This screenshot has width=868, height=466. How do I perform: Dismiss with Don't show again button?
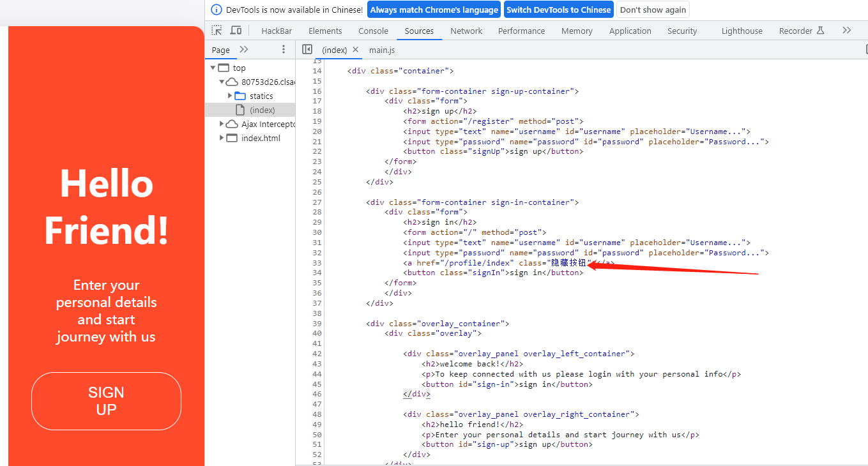click(653, 10)
